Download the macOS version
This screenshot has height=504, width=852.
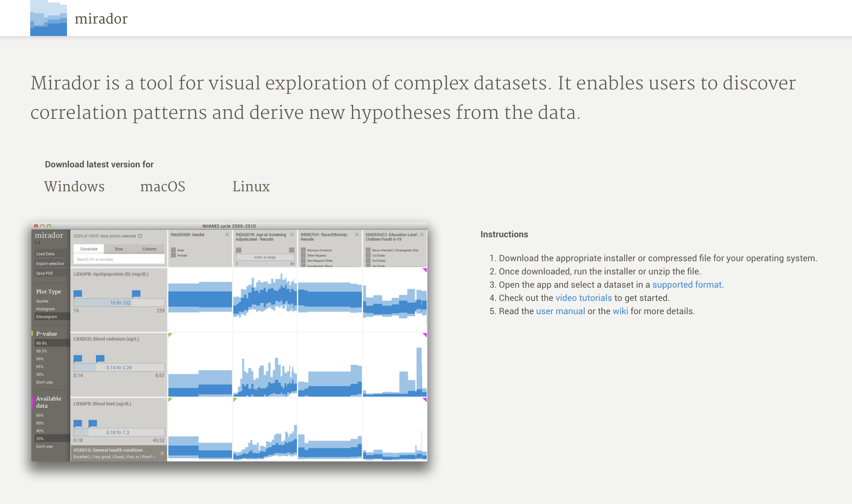click(163, 187)
